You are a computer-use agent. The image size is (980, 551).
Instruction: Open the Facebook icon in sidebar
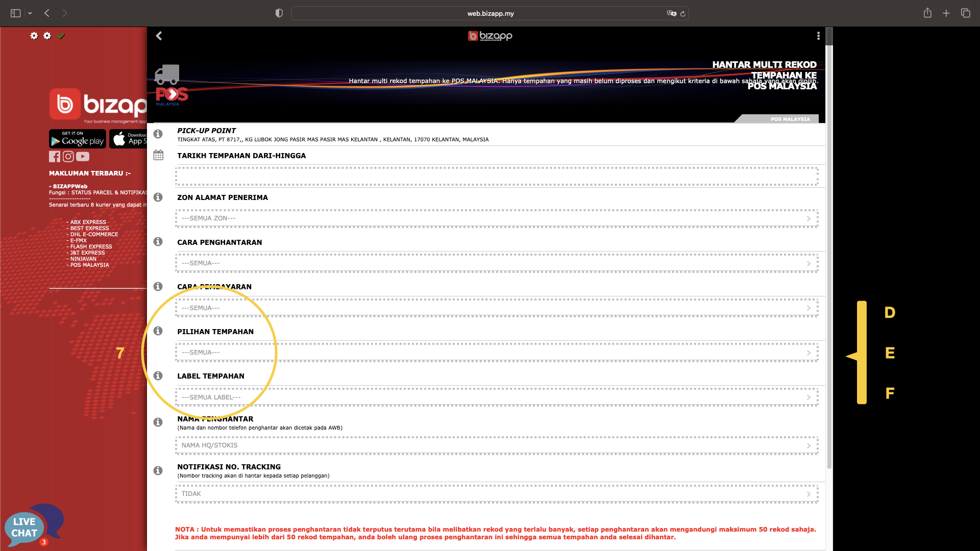55,157
